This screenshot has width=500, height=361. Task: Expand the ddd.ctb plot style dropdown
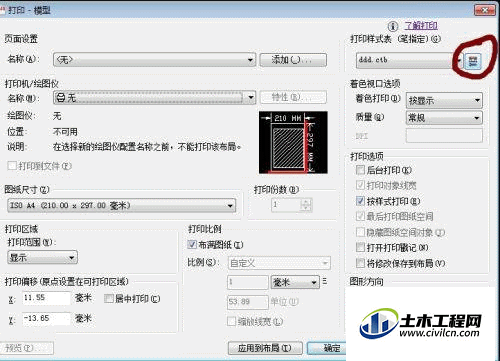click(410, 60)
